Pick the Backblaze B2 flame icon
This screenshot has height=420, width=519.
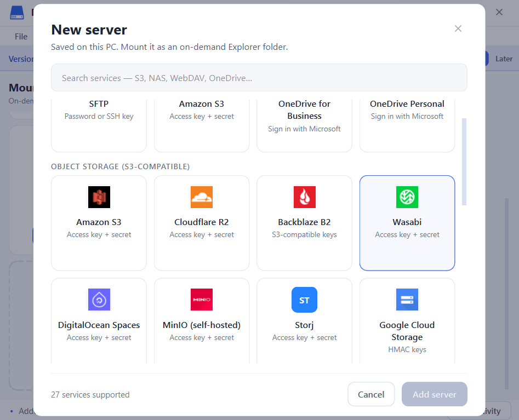click(x=305, y=197)
